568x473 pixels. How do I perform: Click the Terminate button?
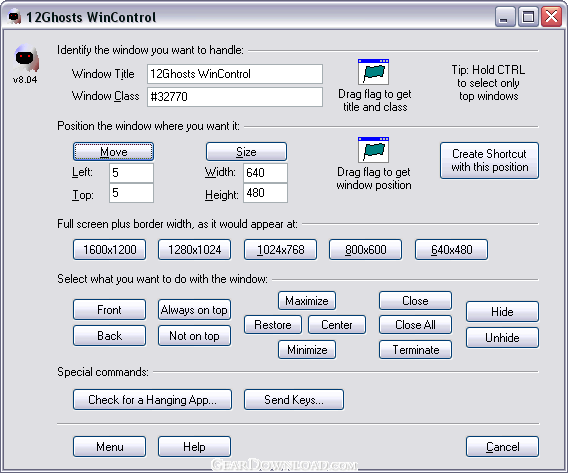pos(415,349)
